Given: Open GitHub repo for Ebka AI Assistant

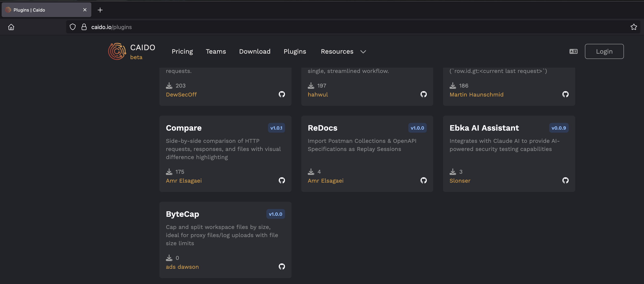Looking at the screenshot, I should (x=565, y=180).
